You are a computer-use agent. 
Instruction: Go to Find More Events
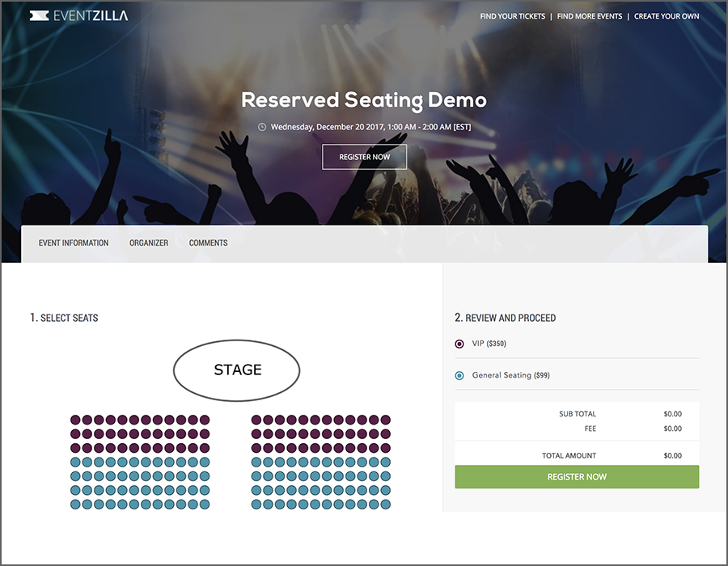(590, 16)
